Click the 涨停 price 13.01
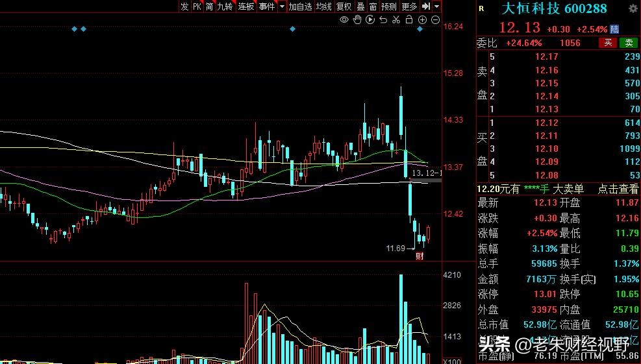 [x=546, y=294]
